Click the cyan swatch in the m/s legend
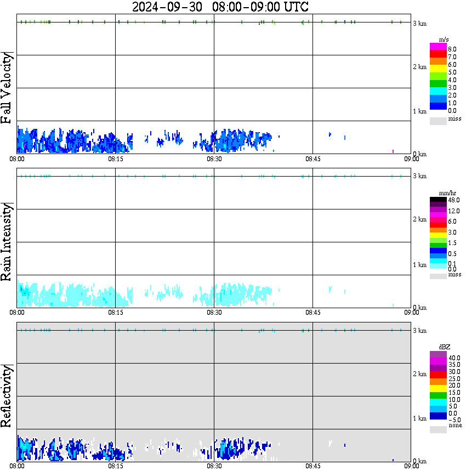This screenshot has height=476, width=466. tap(438, 91)
